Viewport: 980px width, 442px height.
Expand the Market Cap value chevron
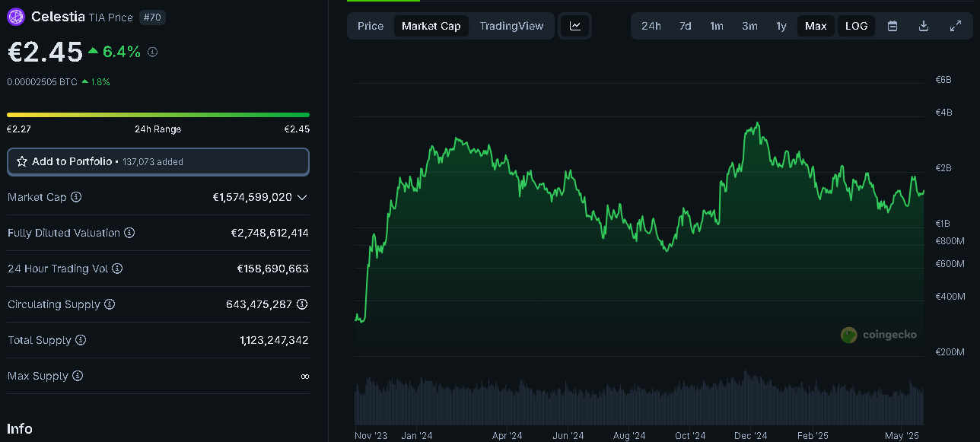tap(302, 197)
